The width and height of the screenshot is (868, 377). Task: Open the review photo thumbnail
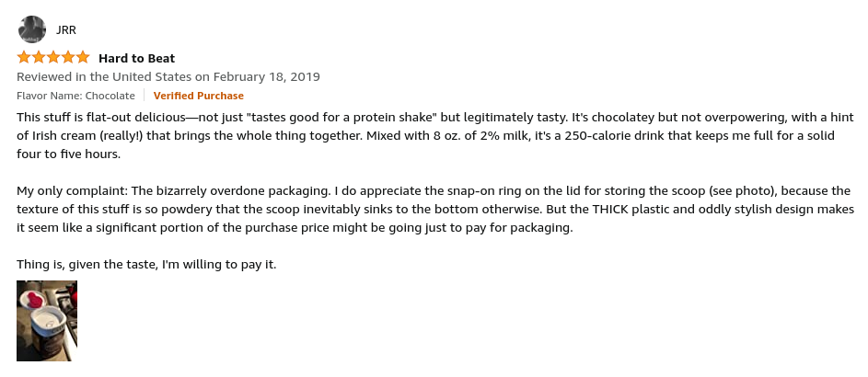click(x=47, y=321)
